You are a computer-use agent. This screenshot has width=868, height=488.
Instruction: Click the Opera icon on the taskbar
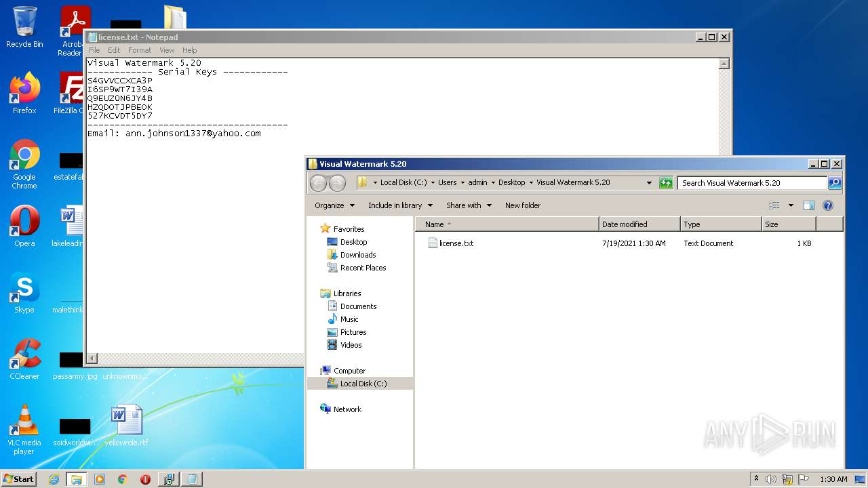[x=145, y=479]
